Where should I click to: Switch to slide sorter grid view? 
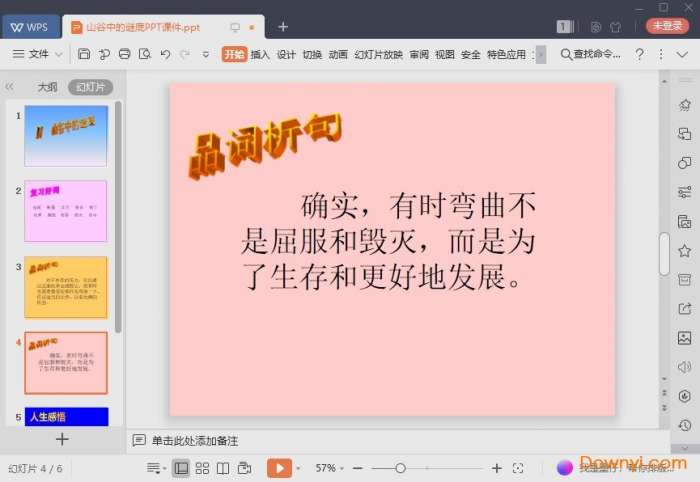click(x=202, y=468)
